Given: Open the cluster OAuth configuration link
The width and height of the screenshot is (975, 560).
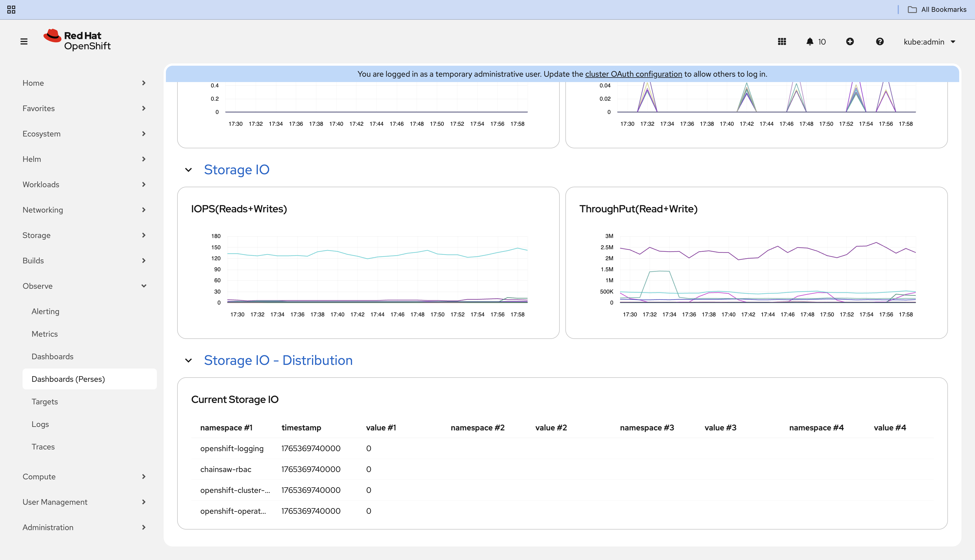Looking at the screenshot, I should click(x=633, y=74).
